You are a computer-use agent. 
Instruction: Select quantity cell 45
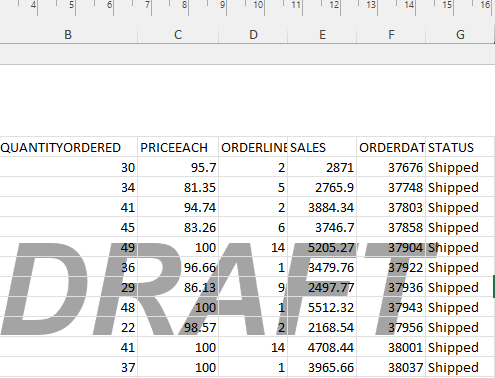coord(68,227)
